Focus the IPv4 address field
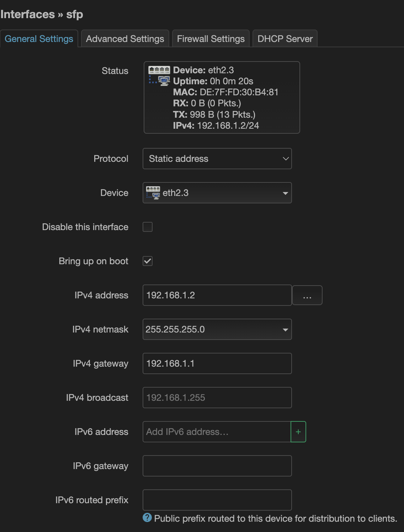Viewport: 404px width, 532px height. point(217,295)
